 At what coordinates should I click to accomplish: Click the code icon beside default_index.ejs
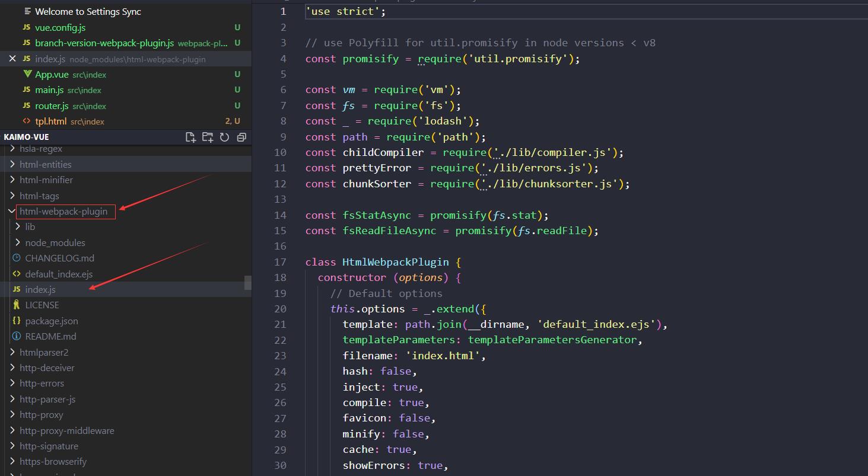[x=17, y=274]
